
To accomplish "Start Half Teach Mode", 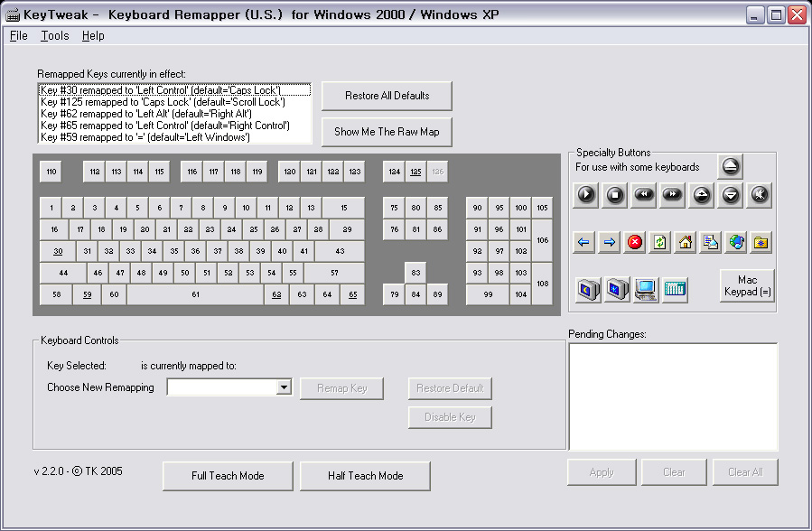I will coord(365,476).
